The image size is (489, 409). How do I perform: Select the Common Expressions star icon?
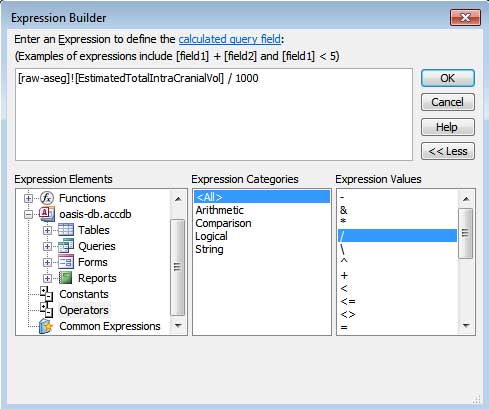[46, 326]
